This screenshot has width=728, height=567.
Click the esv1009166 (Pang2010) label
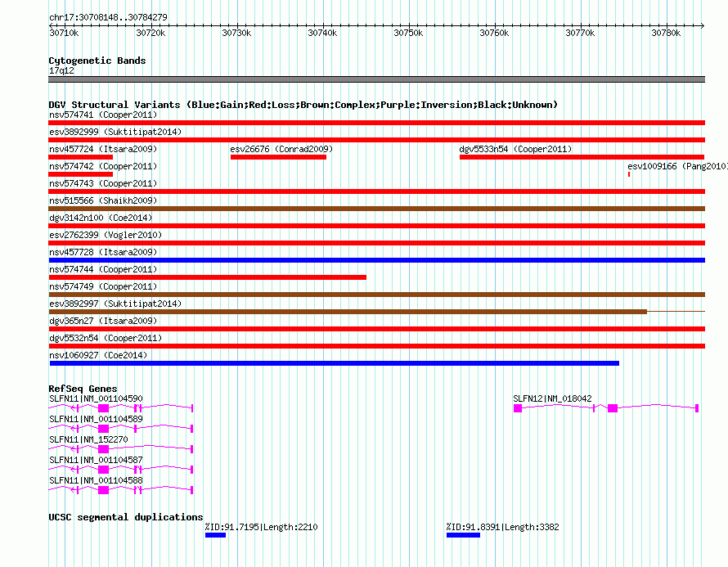coord(677,166)
